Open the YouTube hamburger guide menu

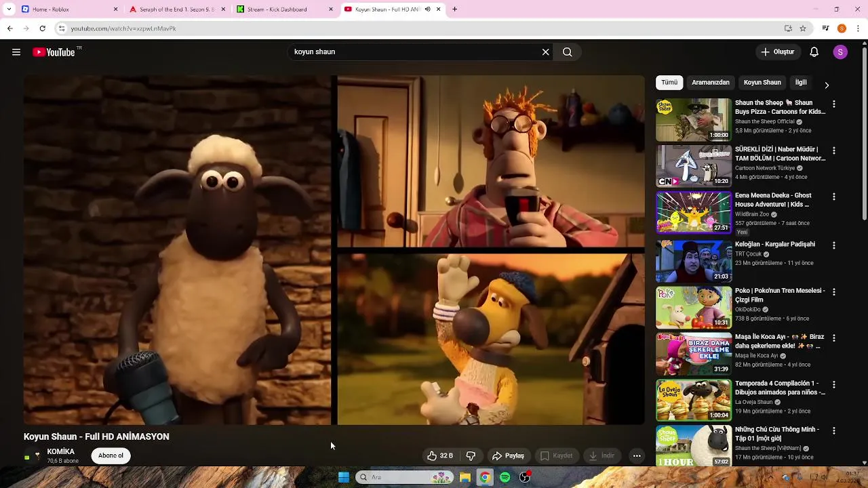point(16,52)
